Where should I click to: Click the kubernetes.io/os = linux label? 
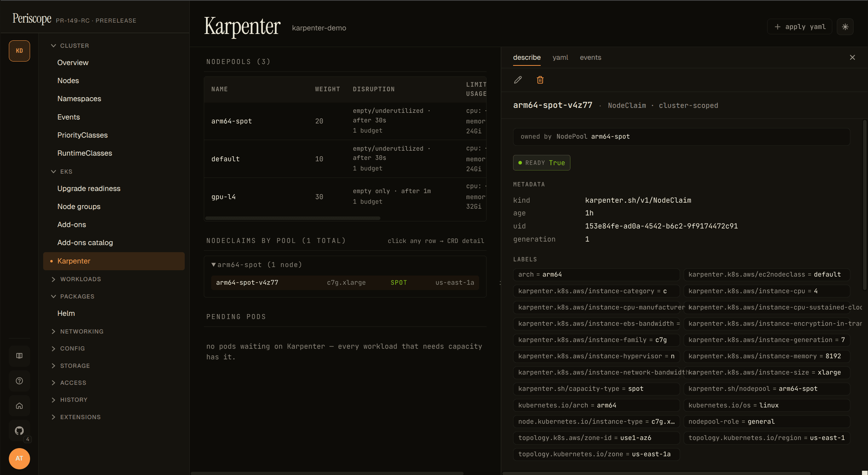tap(767, 405)
